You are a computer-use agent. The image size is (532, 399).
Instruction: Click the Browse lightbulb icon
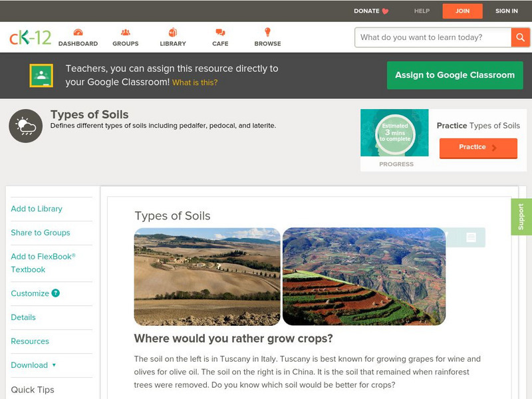click(x=267, y=33)
